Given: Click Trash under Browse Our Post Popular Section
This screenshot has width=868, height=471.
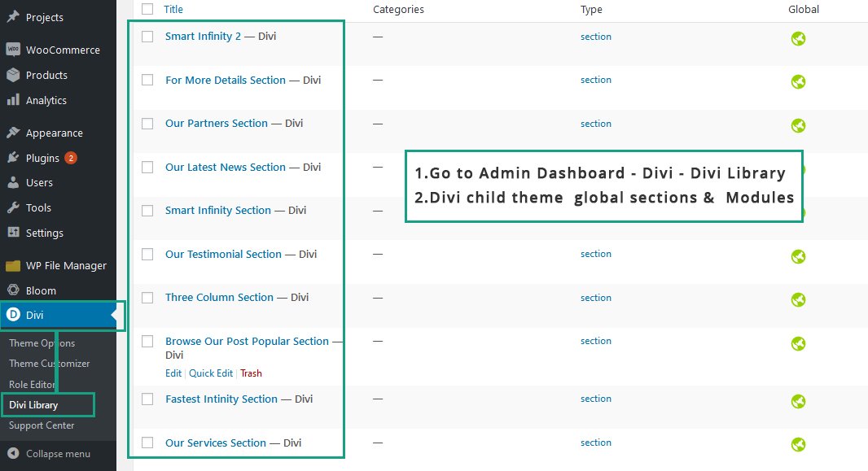Looking at the screenshot, I should pyautogui.click(x=251, y=373).
